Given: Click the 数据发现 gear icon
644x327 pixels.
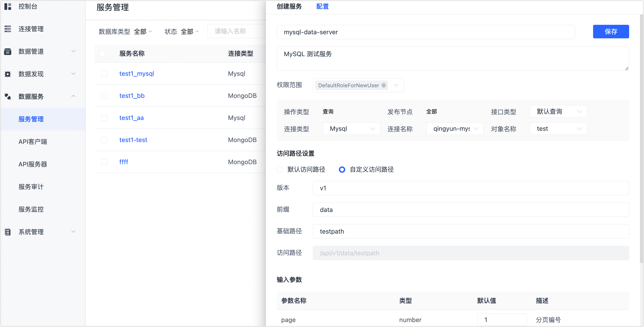Looking at the screenshot, I should coord(8,74).
